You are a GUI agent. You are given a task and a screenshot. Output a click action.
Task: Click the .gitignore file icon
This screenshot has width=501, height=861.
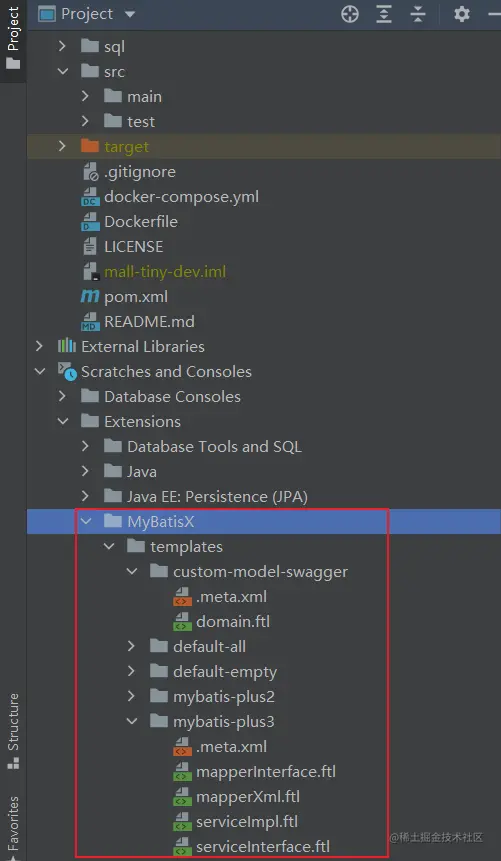pos(90,172)
